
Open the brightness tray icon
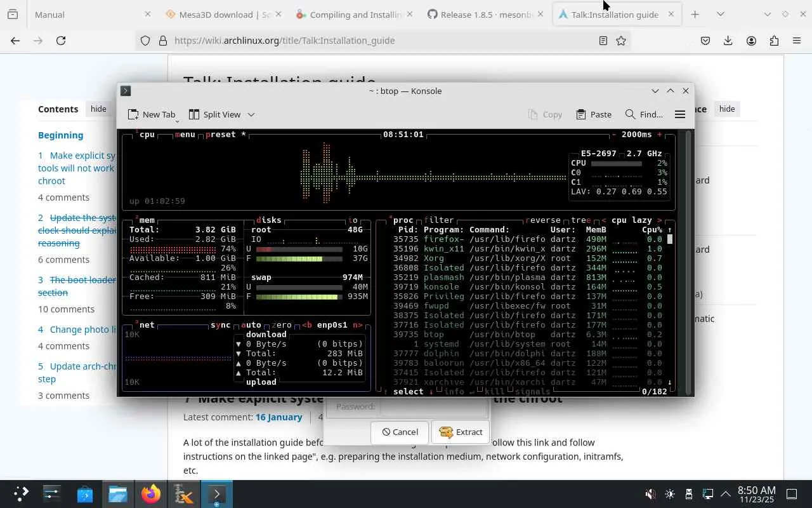[670, 494]
